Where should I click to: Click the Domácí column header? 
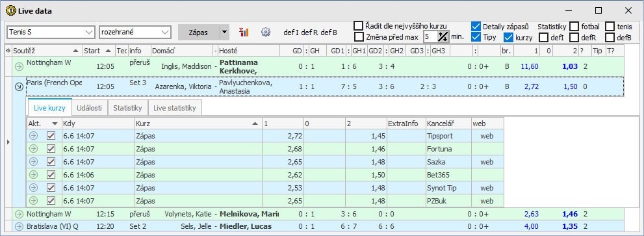[183, 51]
